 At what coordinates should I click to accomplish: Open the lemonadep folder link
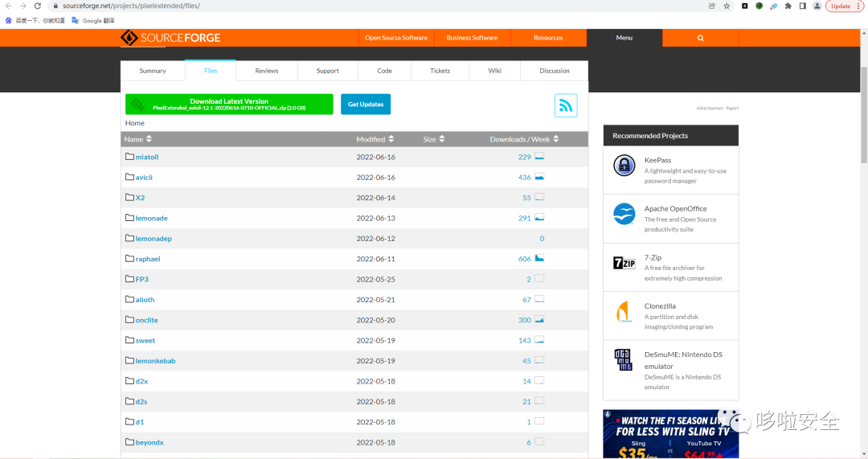[x=154, y=239]
